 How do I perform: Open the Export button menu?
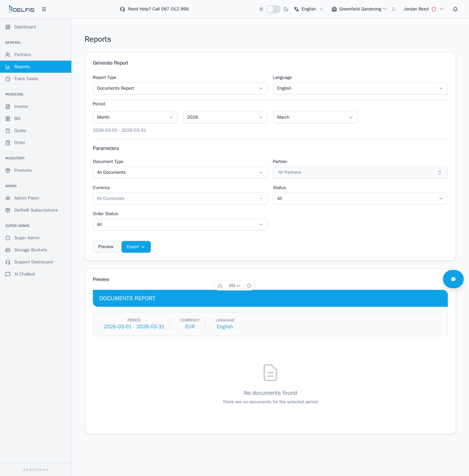pyautogui.click(x=136, y=247)
